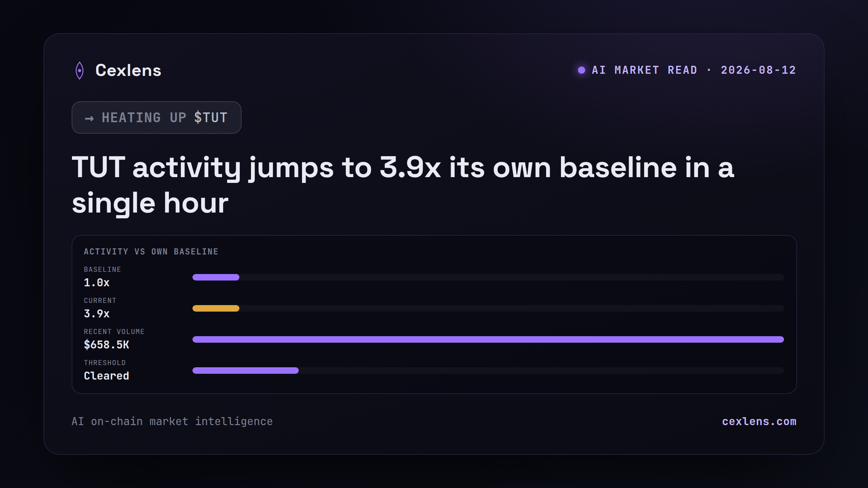Open the Cexlens brand name
Screen dimensions: 868x488
click(x=128, y=70)
